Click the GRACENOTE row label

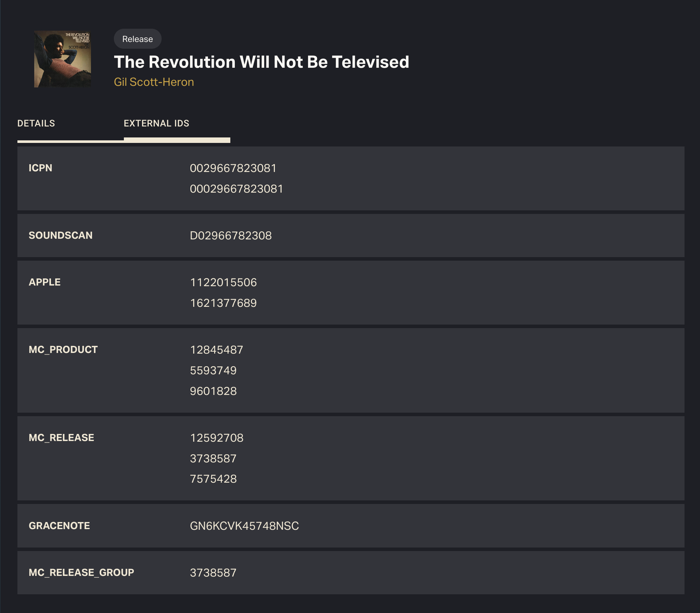pos(59,526)
